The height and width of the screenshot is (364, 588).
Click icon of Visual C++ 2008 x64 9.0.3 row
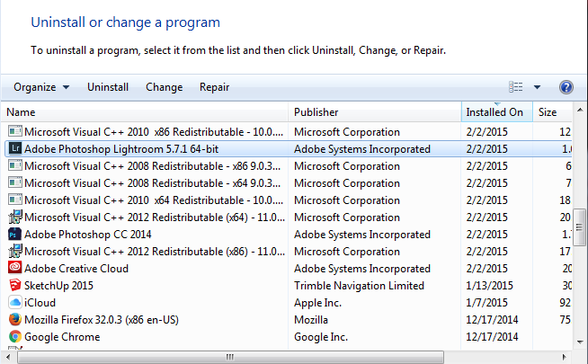pos(15,182)
